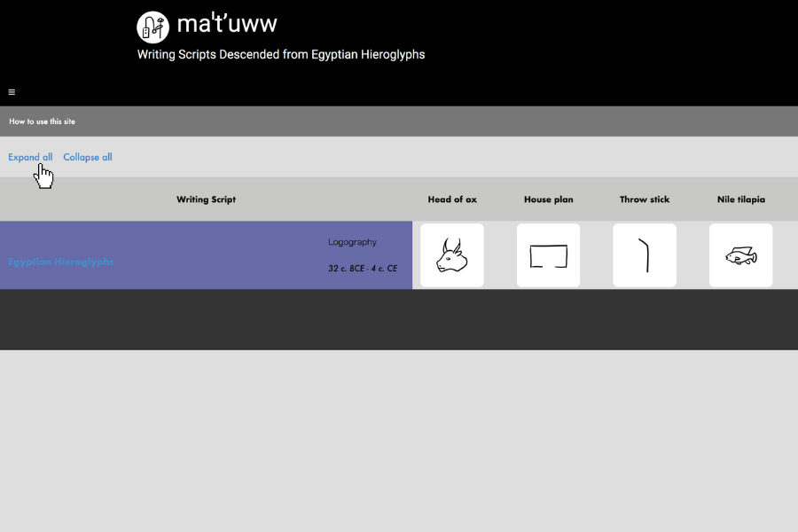
Task: Click the ma't'uww circular logo icon
Action: [x=153, y=27]
